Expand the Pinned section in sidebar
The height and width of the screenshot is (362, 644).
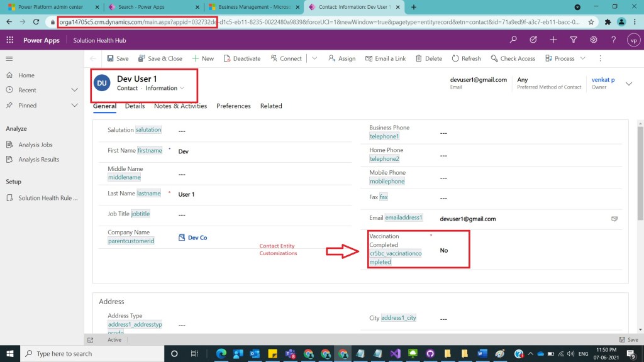point(74,106)
